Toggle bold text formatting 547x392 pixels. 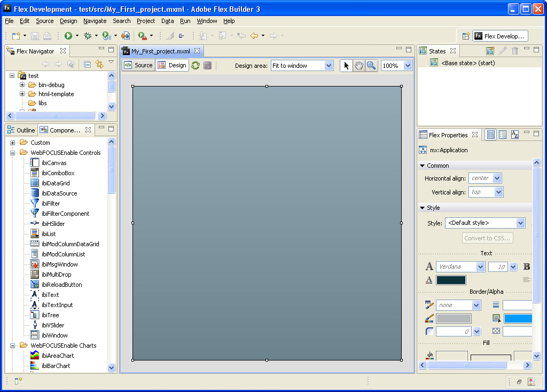click(526, 267)
